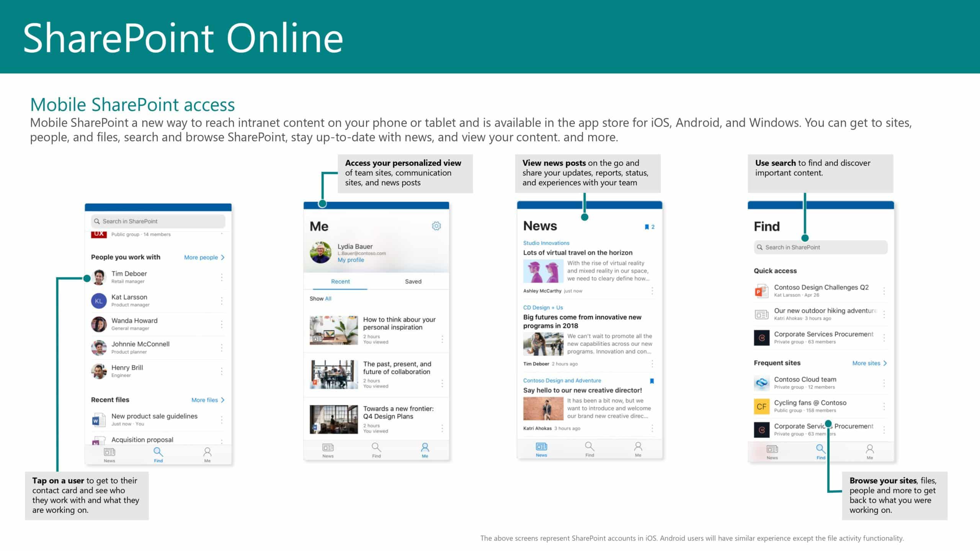Screen dimensions: 980x551
Task: Open the Contoso Design and Adventure link
Action: tap(562, 380)
